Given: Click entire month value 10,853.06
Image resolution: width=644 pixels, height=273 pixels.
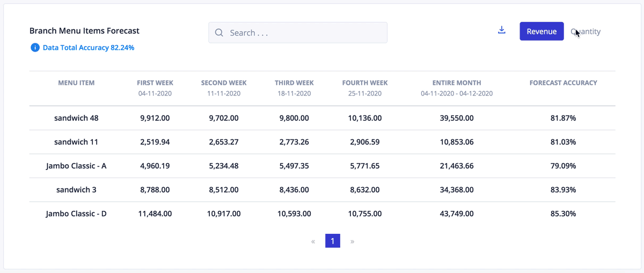Looking at the screenshot, I should point(457,142).
